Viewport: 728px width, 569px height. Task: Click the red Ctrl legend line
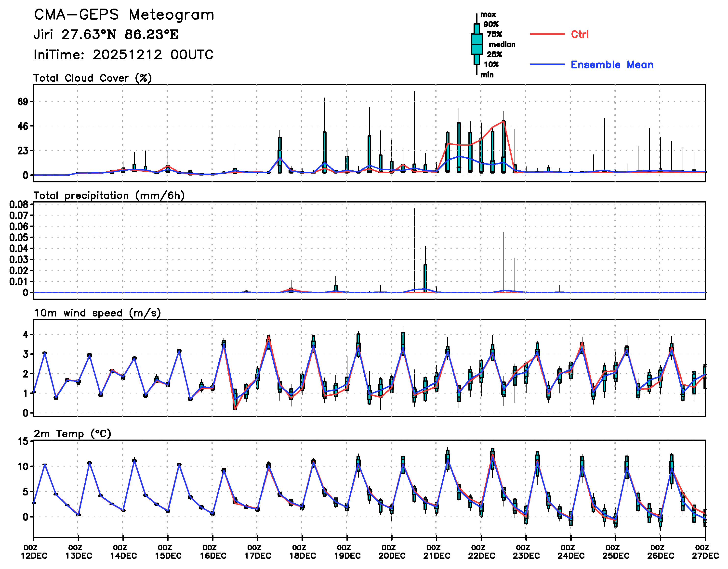[x=547, y=34]
